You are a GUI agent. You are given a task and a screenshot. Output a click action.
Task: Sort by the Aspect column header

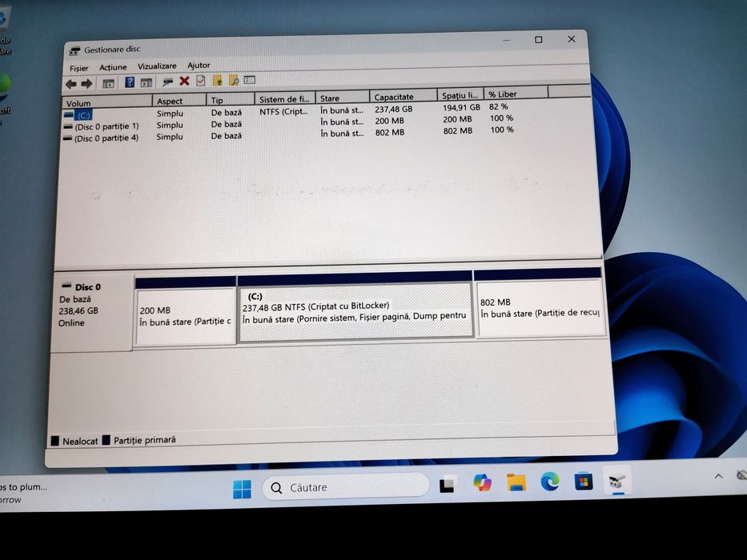pyautogui.click(x=179, y=101)
